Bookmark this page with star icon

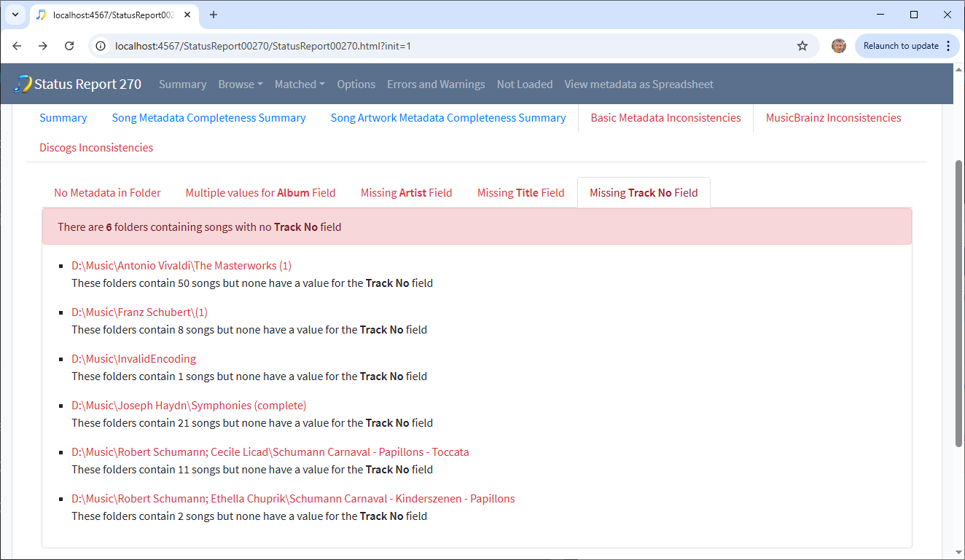coord(802,46)
